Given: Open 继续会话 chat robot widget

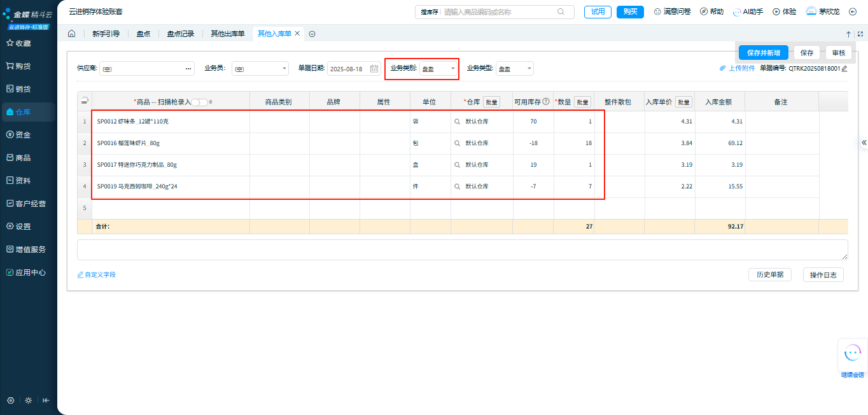Looking at the screenshot, I should 852,353.
